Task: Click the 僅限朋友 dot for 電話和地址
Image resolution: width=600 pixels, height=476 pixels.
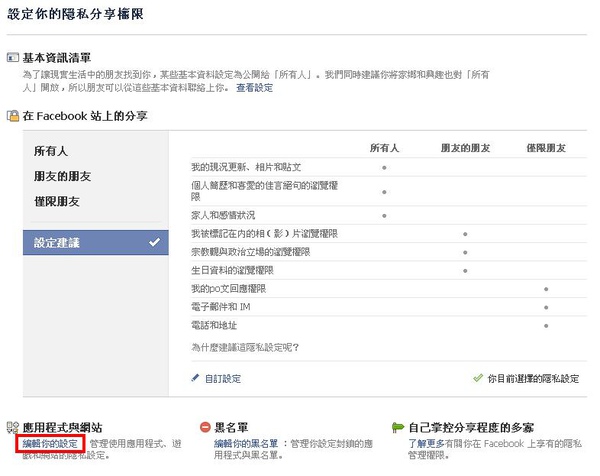Action: coord(546,326)
